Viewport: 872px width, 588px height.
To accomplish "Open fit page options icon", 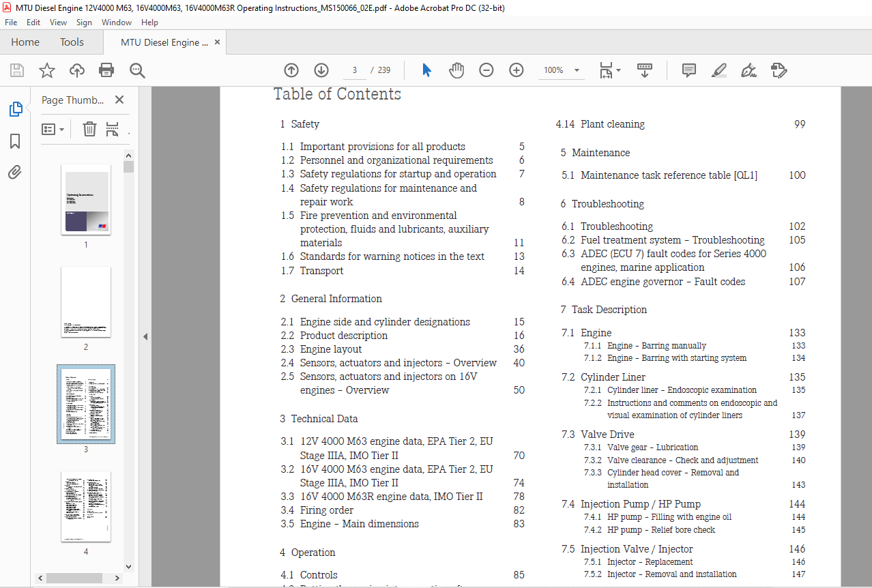I will click(609, 70).
